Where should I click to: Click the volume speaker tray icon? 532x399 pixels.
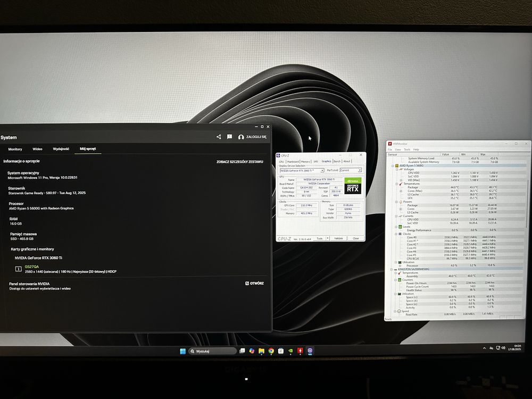[x=503, y=348]
